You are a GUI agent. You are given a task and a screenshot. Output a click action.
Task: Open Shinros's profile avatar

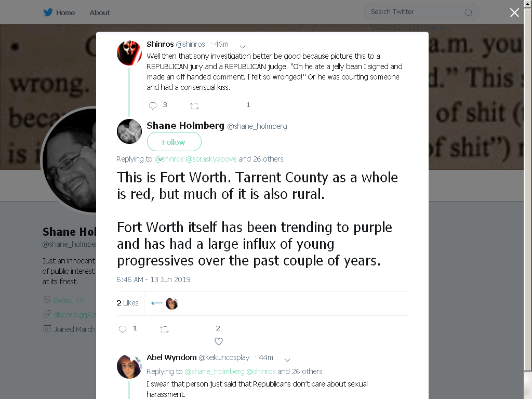pos(129,53)
